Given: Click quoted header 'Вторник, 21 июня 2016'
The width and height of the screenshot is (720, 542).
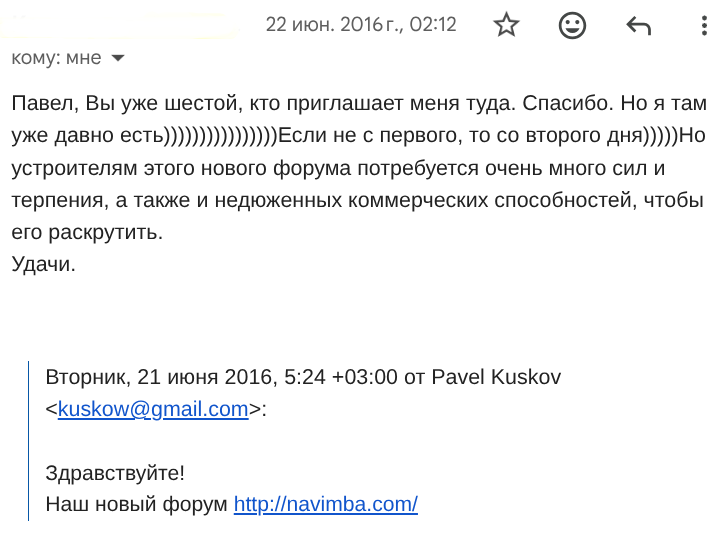Looking at the screenshot, I should (x=161, y=377).
